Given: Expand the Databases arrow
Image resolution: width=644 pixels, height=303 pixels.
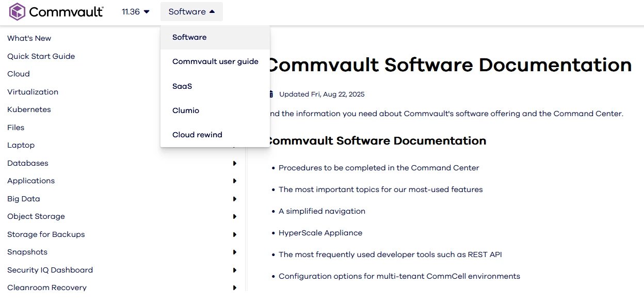Looking at the screenshot, I should (235, 163).
